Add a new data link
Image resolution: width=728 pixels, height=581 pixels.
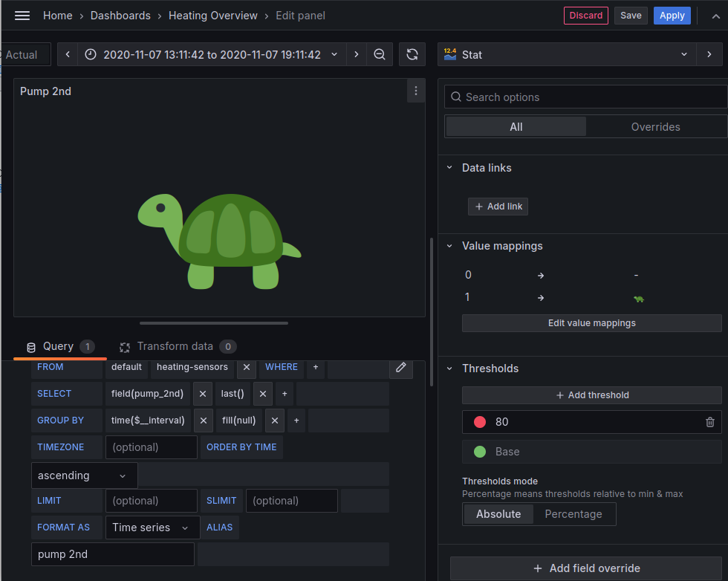498,207
